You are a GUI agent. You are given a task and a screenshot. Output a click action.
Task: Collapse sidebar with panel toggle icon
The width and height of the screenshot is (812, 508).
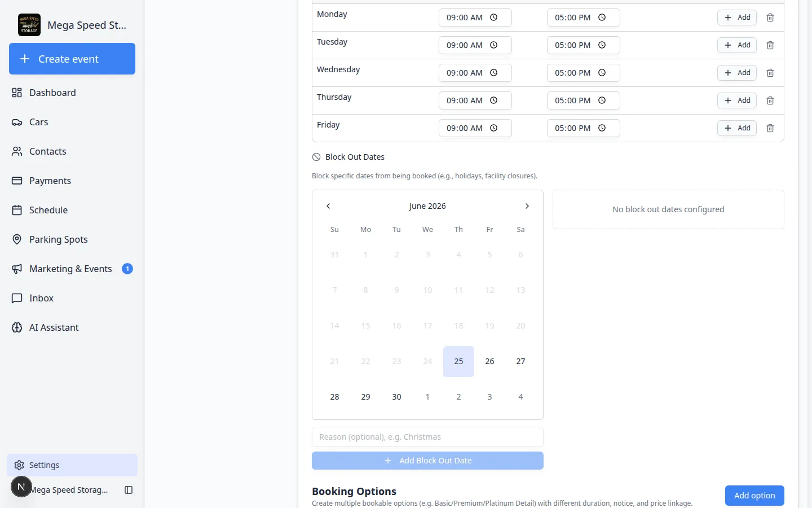[x=129, y=490]
